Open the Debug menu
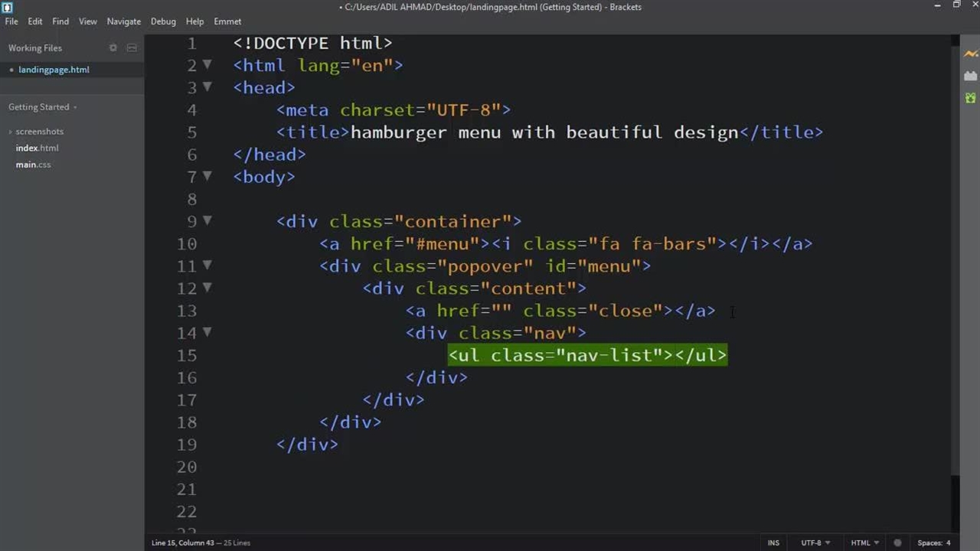 pyautogui.click(x=163, y=21)
